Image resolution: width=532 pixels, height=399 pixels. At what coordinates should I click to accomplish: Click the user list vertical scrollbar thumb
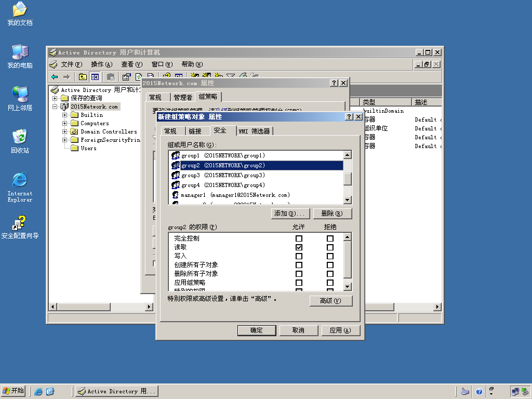(347, 179)
